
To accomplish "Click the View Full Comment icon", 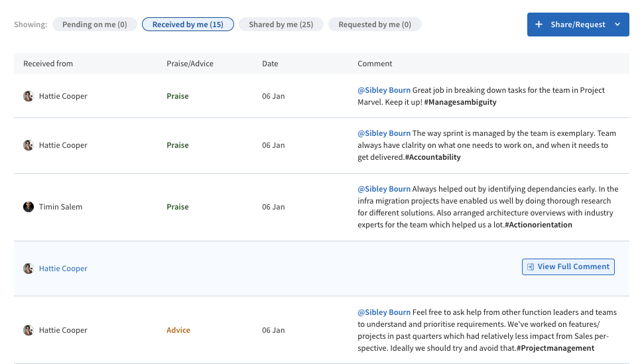I will (531, 267).
